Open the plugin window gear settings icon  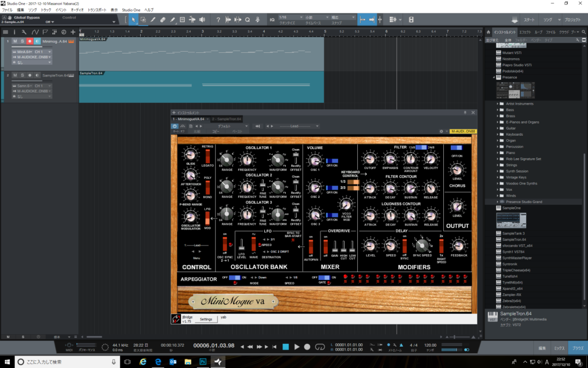[441, 131]
